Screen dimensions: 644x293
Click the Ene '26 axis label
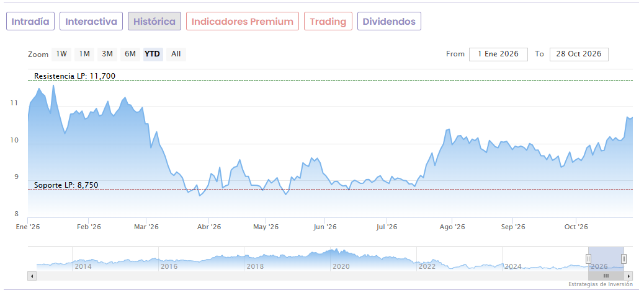(27, 227)
